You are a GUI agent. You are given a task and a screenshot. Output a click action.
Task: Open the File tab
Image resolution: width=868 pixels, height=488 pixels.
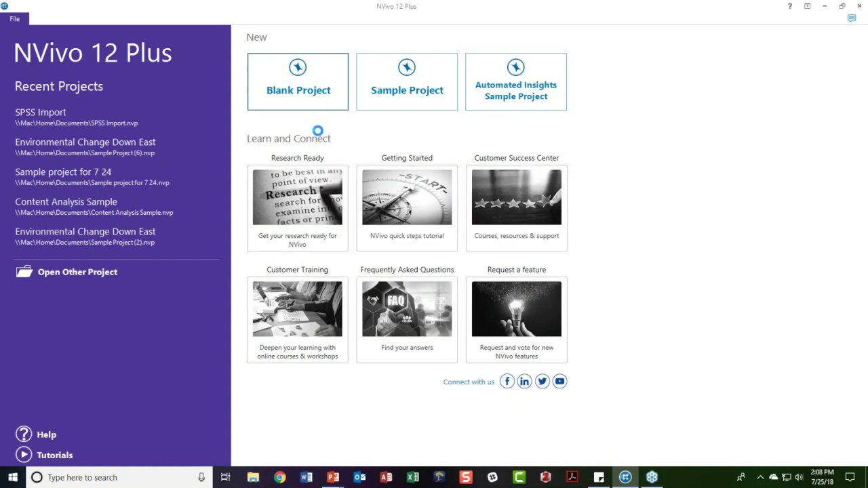[x=14, y=19]
